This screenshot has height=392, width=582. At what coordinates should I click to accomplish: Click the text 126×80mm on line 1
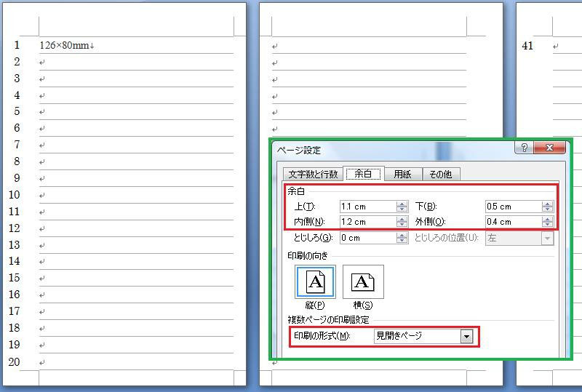pos(64,45)
